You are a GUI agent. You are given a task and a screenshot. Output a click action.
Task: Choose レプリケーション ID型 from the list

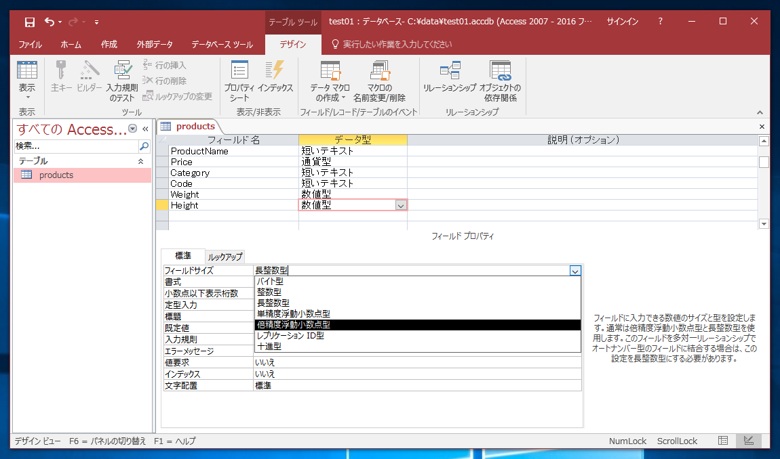417,336
